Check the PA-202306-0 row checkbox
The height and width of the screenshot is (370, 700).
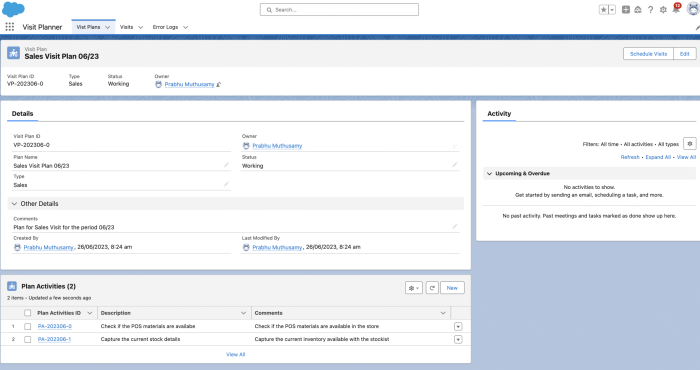[28, 326]
